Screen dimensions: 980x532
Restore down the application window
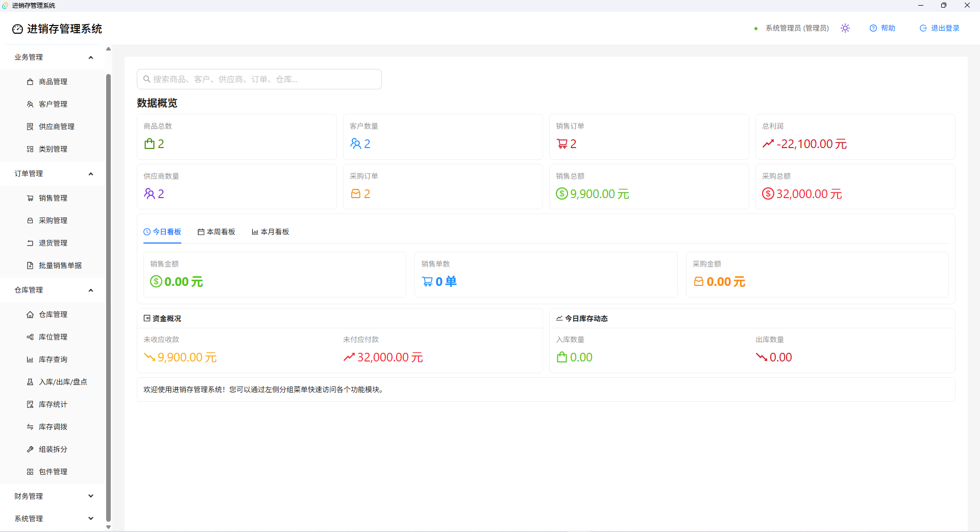944,6
